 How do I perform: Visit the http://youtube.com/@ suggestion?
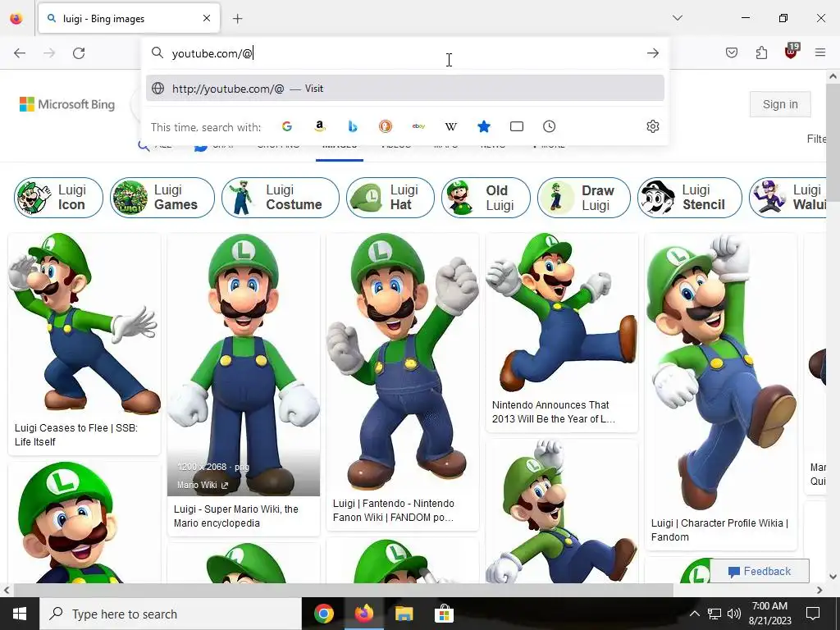click(405, 89)
